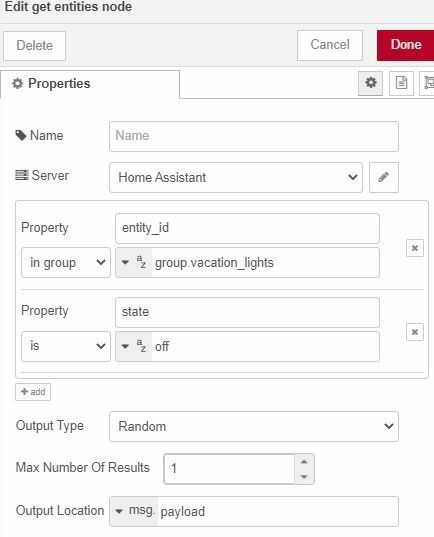Remove the entity_id property rule
Image resolution: width=434 pixels, height=537 pixels.
[x=414, y=248]
